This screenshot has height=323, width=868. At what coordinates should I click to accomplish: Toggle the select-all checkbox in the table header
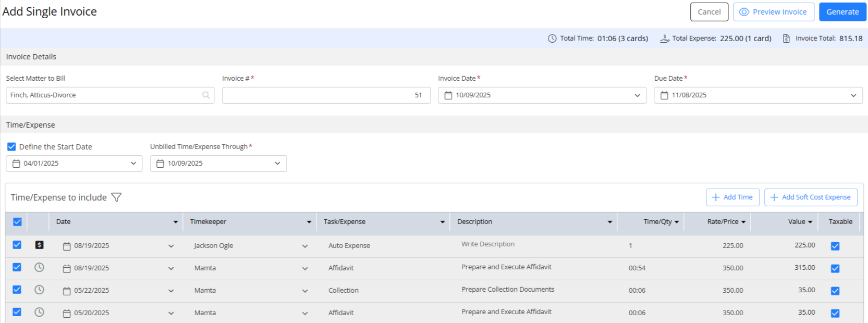pyautogui.click(x=17, y=222)
